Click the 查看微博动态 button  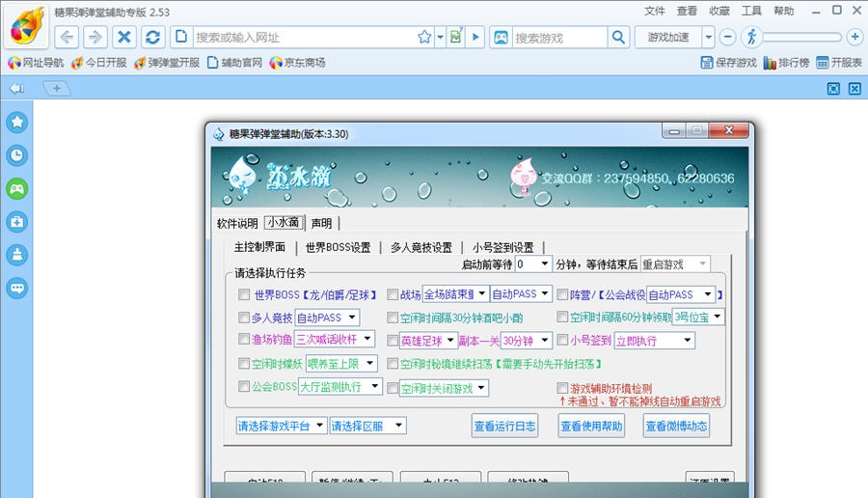(x=676, y=426)
